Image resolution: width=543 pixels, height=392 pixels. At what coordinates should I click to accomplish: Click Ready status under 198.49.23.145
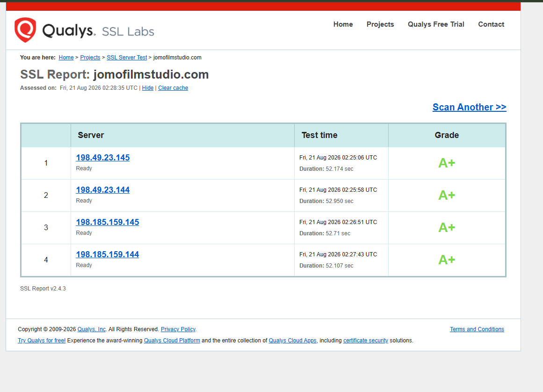(84, 168)
